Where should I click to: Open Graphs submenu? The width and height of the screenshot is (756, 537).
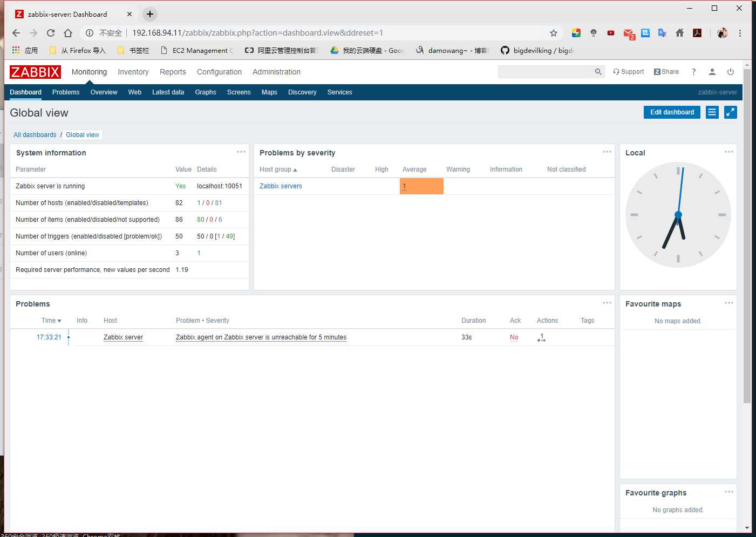coord(206,92)
